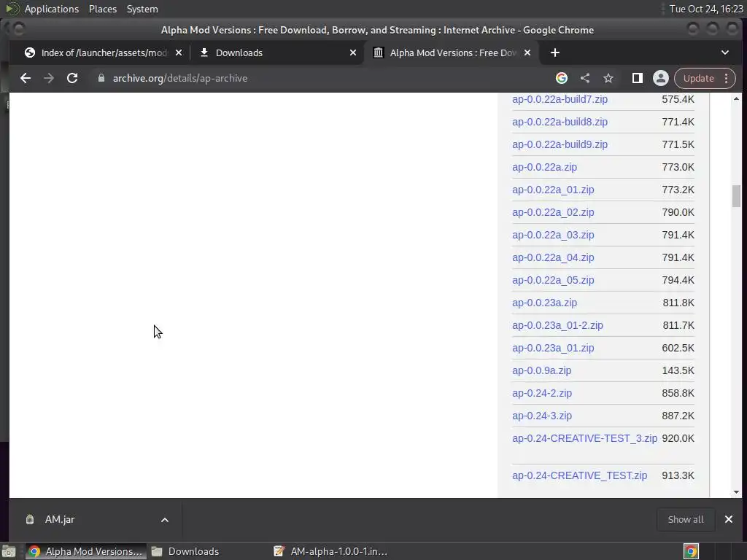Open the tab search chevron

click(725, 52)
